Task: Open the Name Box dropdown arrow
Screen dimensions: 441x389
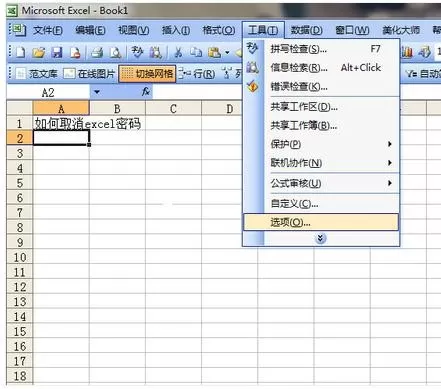Action: coord(97,92)
